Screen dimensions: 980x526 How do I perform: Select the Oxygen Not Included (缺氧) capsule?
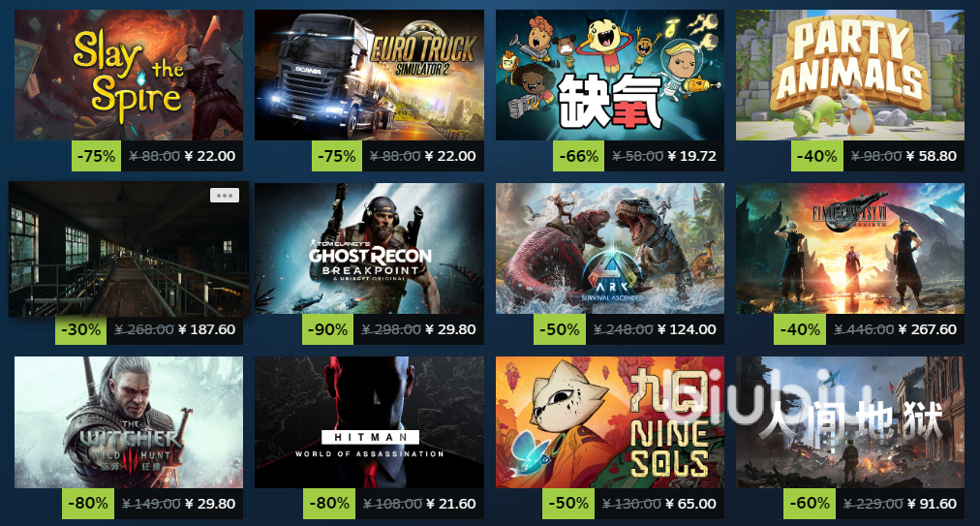610,75
